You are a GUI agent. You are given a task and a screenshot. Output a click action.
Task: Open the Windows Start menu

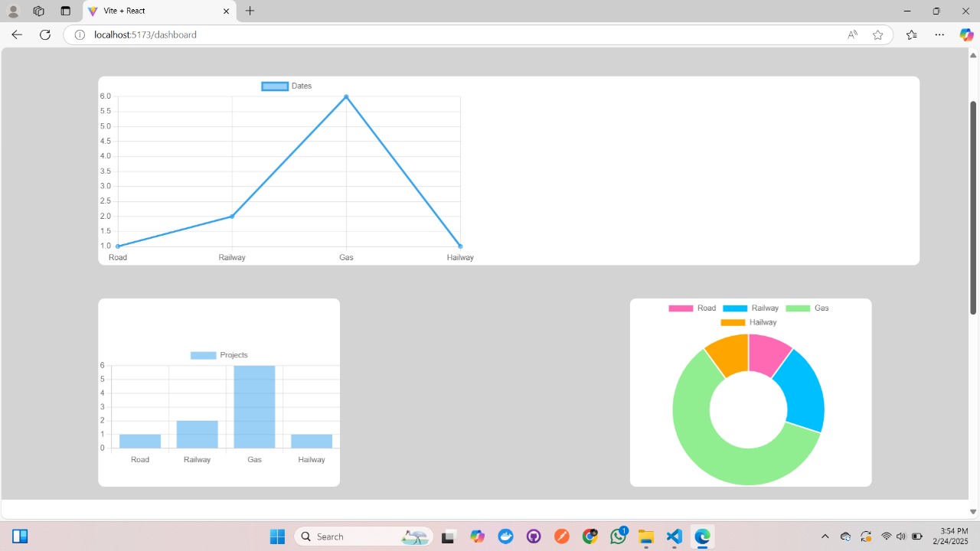[277, 536]
